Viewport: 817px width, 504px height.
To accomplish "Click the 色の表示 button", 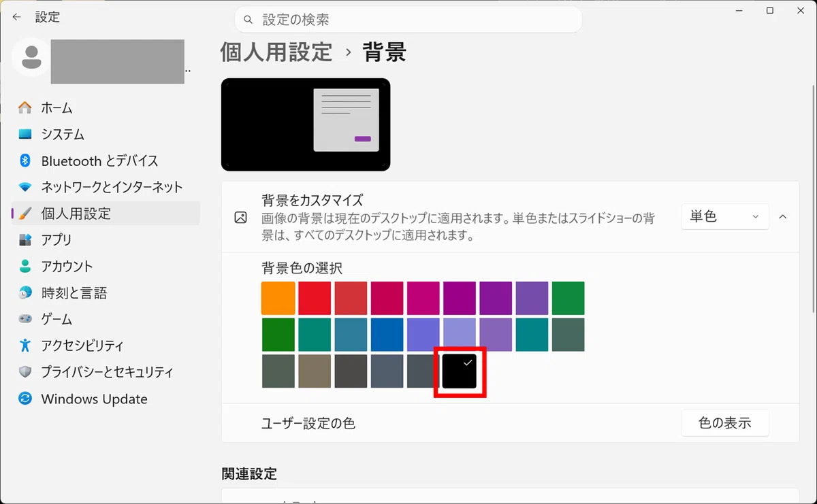I will tap(725, 423).
